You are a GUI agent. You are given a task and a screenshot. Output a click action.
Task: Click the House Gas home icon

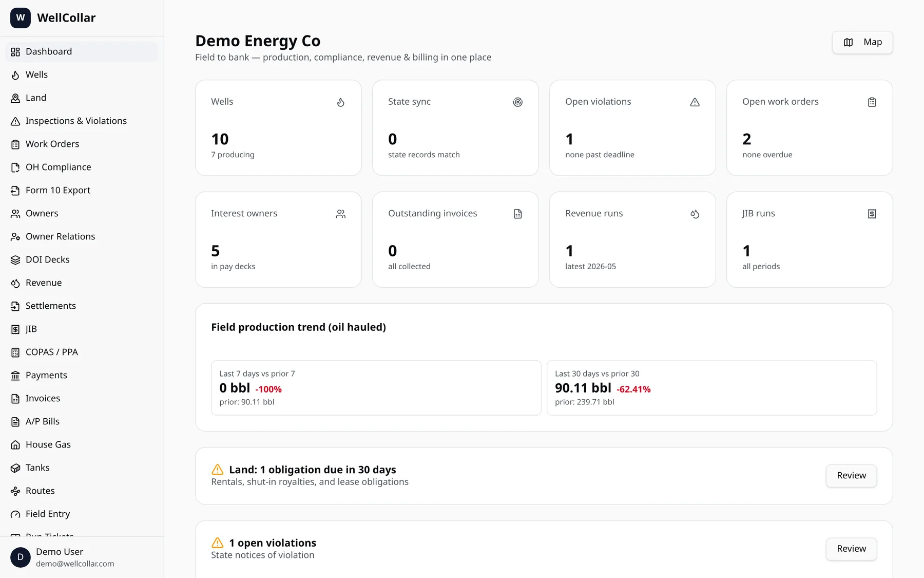tap(15, 445)
